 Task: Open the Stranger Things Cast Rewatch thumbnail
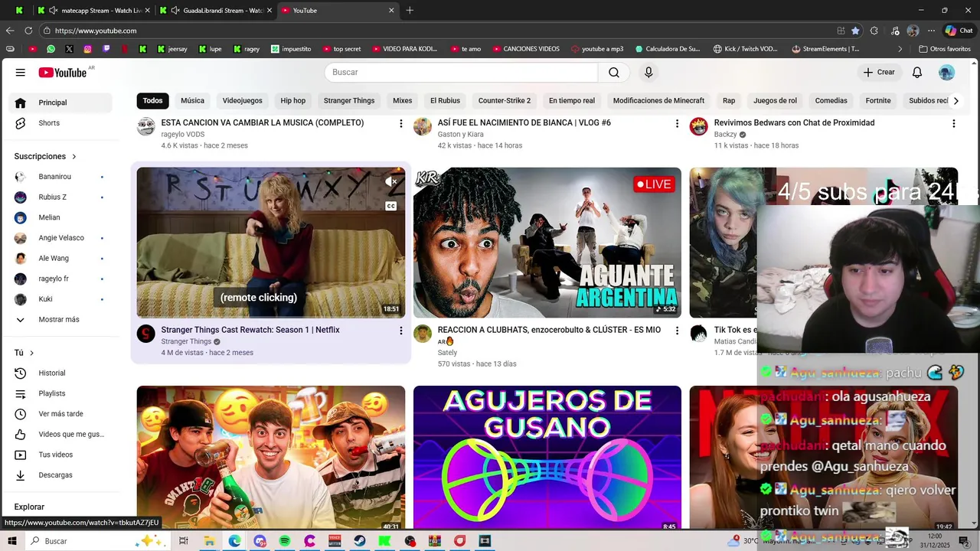[x=271, y=243]
